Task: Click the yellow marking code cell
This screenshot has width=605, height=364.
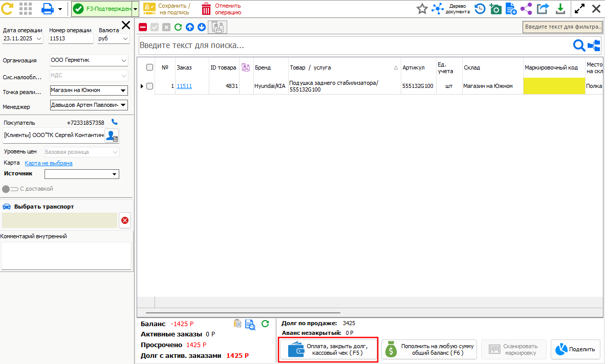Action: [x=554, y=86]
